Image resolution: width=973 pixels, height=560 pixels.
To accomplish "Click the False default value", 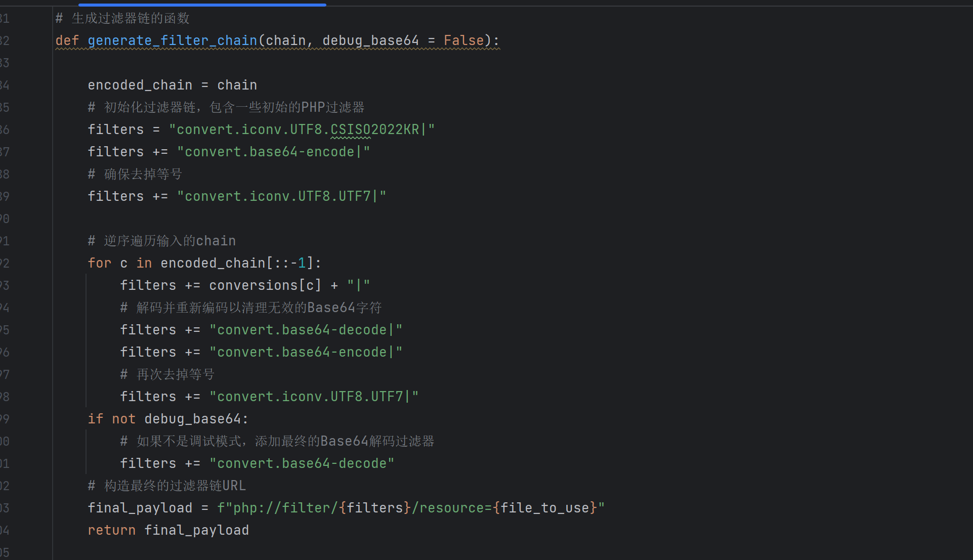I will 463,40.
